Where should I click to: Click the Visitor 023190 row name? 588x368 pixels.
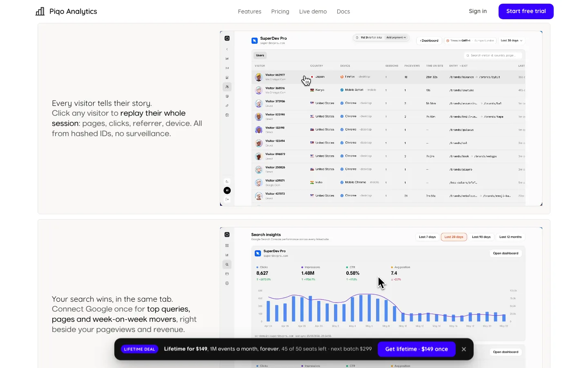coord(275,114)
